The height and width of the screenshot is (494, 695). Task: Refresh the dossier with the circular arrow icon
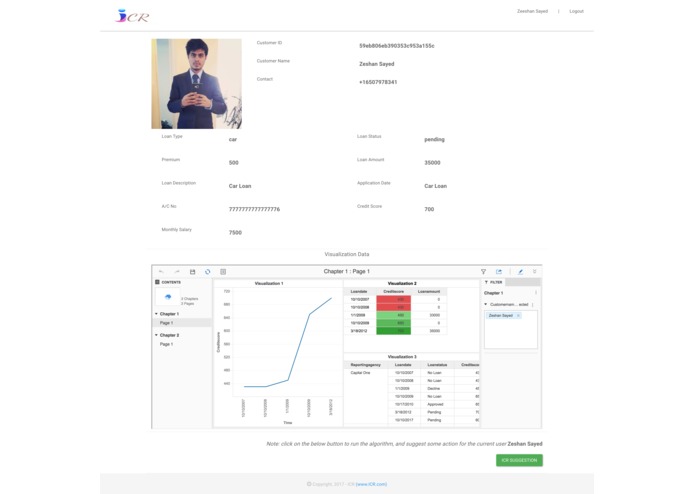(x=207, y=272)
